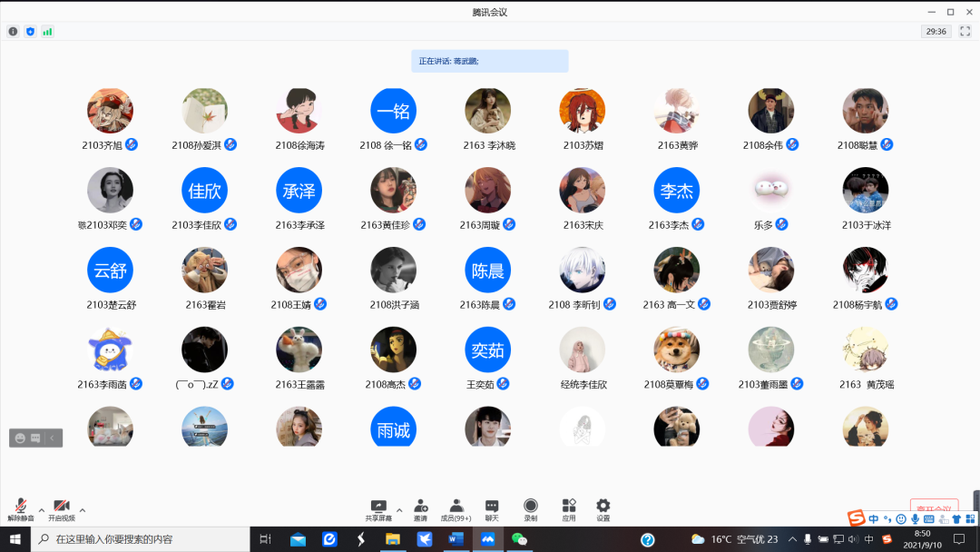
Task: Click the invite icon (邀请)
Action: (421, 507)
